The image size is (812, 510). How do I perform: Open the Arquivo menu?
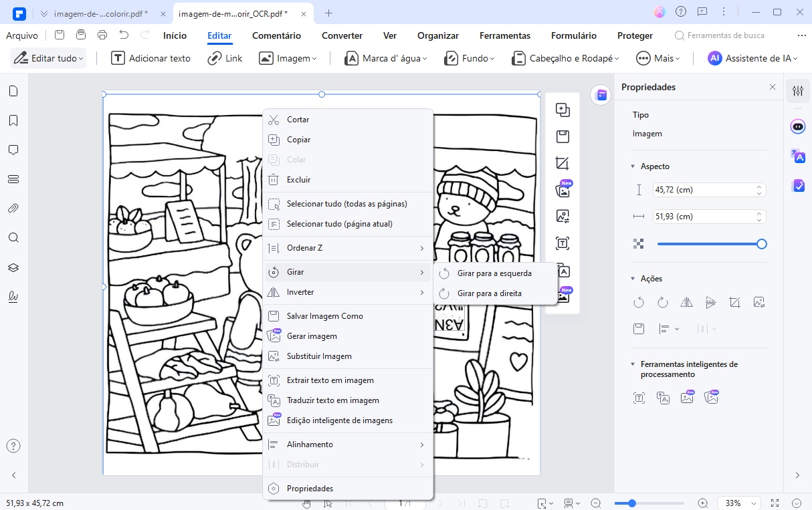[22, 36]
